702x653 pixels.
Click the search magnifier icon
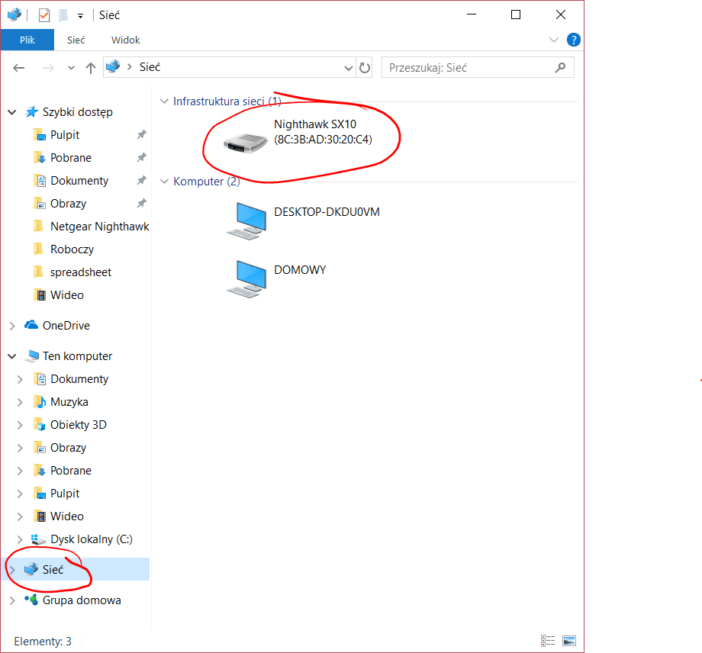560,68
